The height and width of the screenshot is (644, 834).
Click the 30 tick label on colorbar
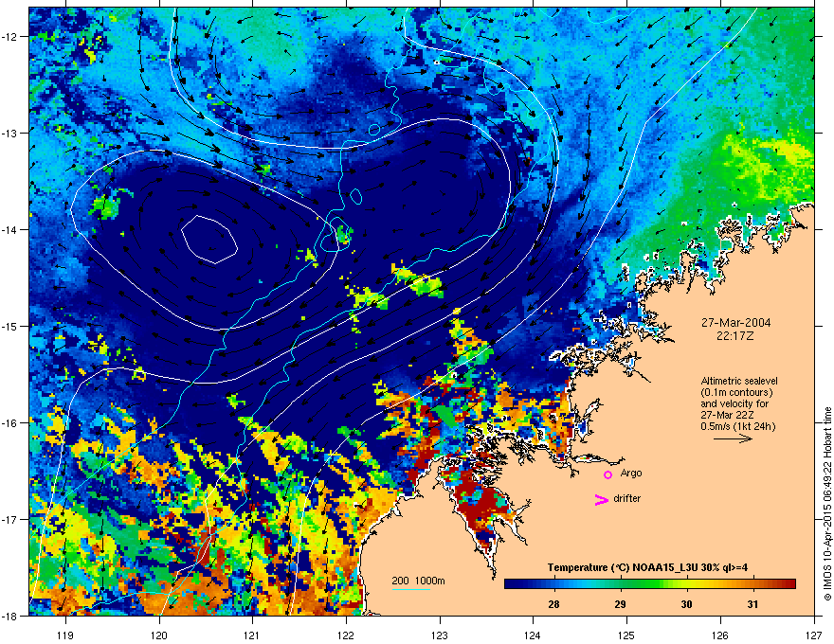(687, 604)
